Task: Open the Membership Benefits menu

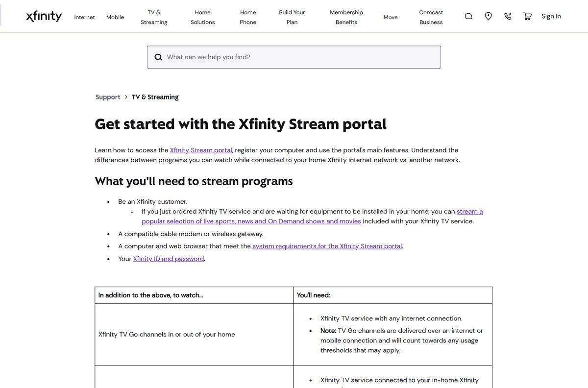Action: click(x=346, y=17)
